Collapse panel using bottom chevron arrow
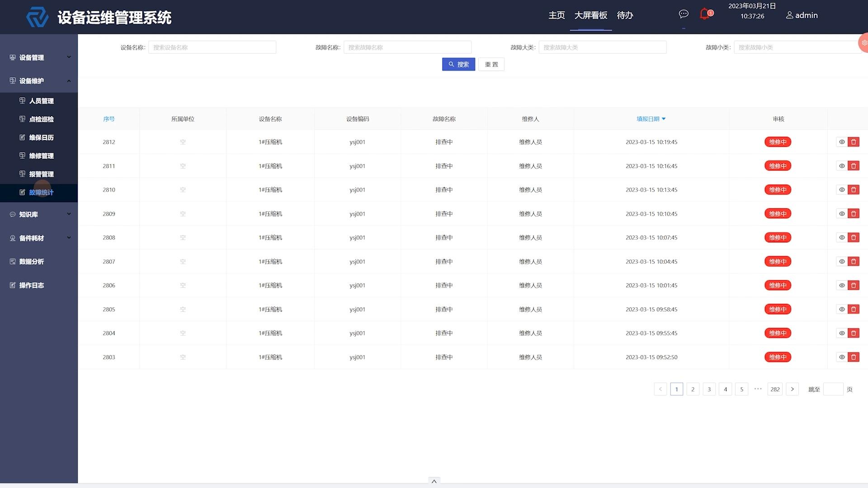Viewport: 868px width, 488px height. (434, 481)
